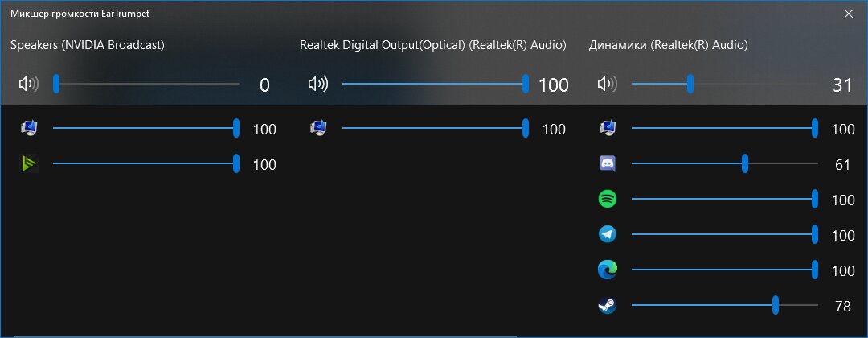Viewport: 868px width, 338px height.
Task: Click System Sounds icon under Динамики
Action: coord(608,128)
